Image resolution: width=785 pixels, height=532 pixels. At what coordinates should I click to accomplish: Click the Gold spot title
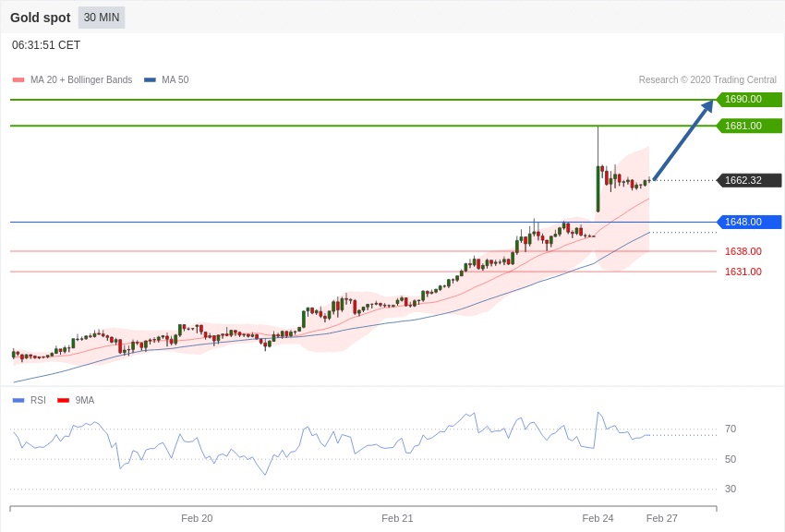tap(41, 18)
